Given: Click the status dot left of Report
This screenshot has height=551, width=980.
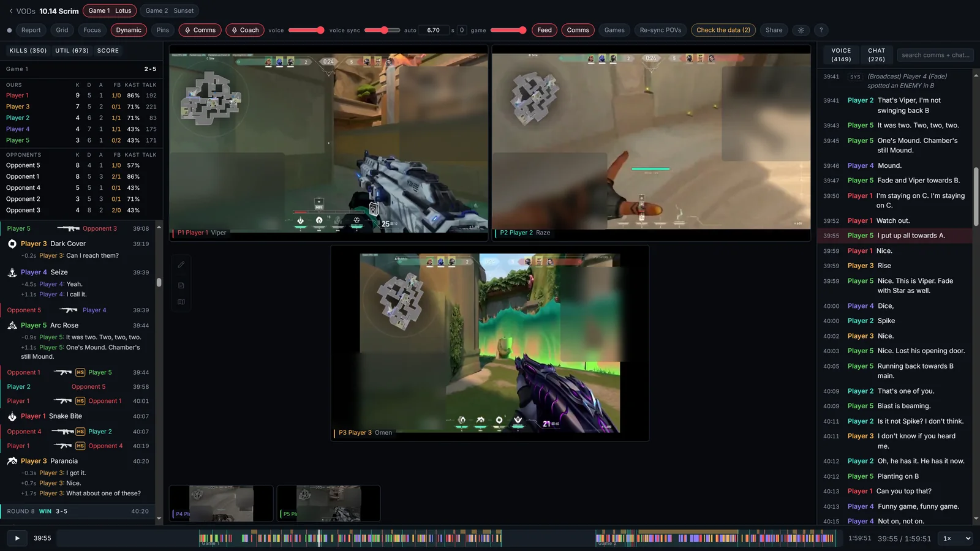Looking at the screenshot, I should [x=9, y=30].
